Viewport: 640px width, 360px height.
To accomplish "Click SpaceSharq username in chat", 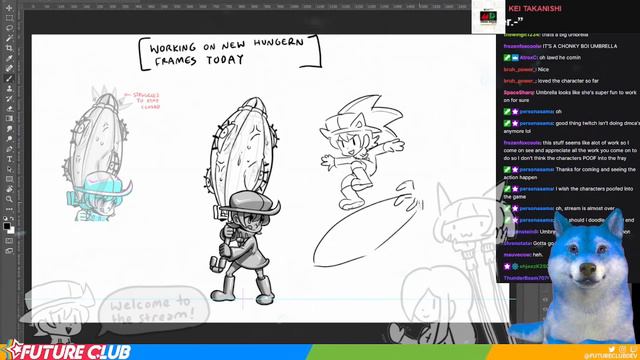I will [x=519, y=93].
